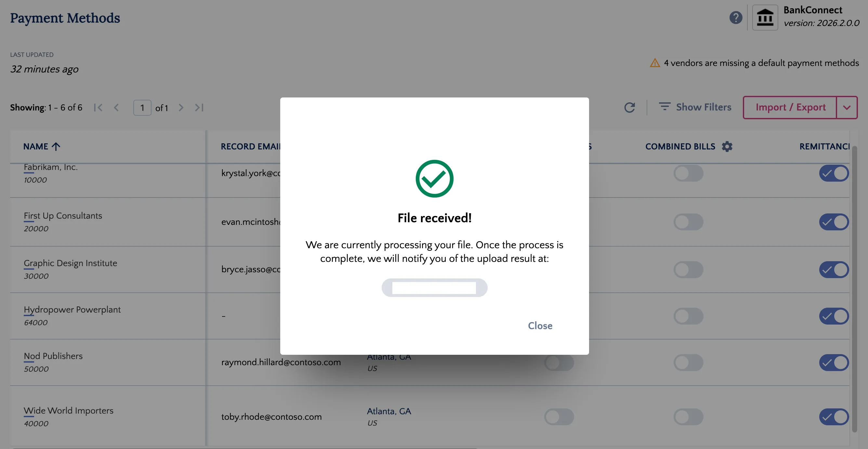Click the RECORD EMAIL column header

click(x=250, y=147)
